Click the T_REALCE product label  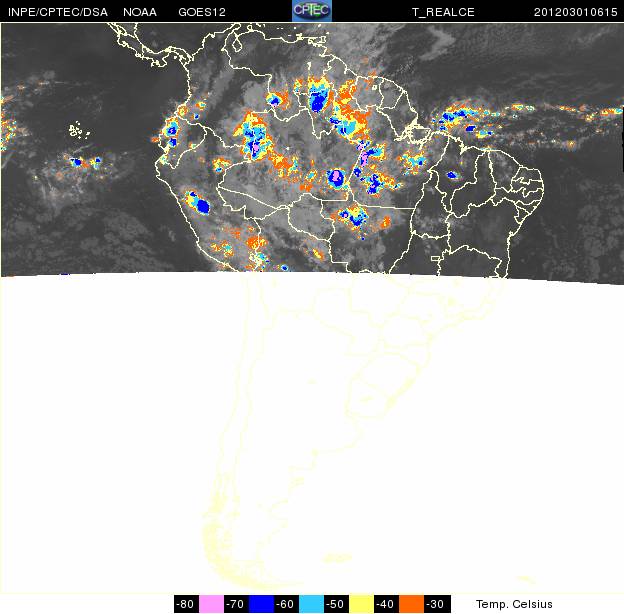(x=443, y=12)
